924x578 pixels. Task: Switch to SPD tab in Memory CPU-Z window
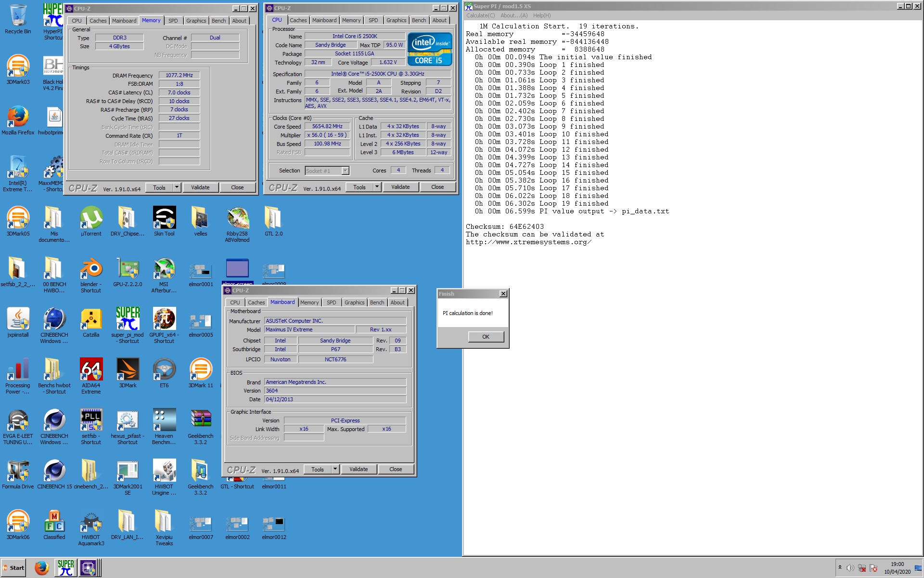[x=173, y=21]
